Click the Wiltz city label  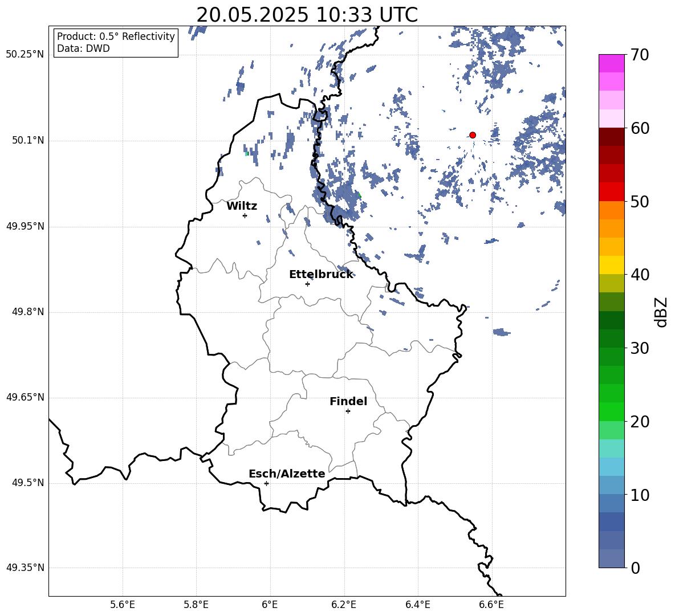pyautogui.click(x=242, y=206)
